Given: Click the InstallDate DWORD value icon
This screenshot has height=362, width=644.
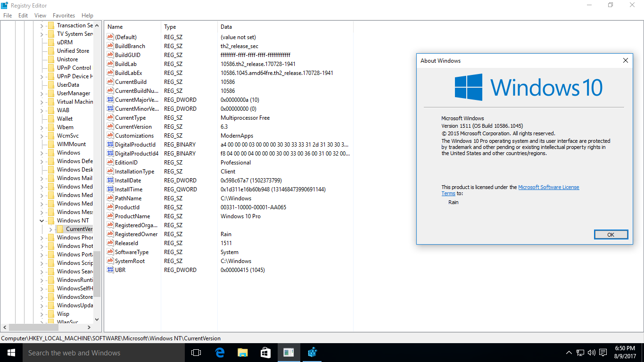Looking at the screenshot, I should point(110,181).
